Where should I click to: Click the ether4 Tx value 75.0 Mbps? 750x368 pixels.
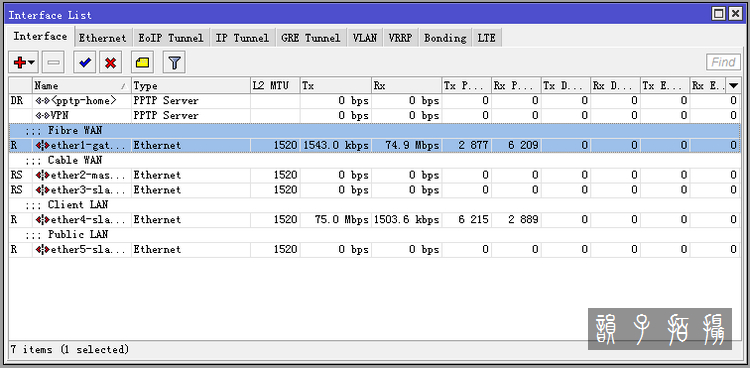click(342, 219)
